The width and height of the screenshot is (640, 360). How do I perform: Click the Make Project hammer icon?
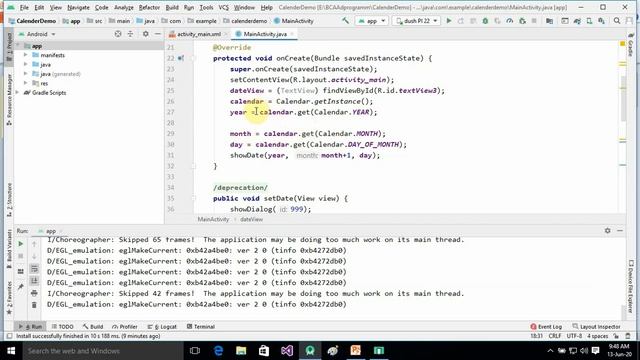point(345,21)
